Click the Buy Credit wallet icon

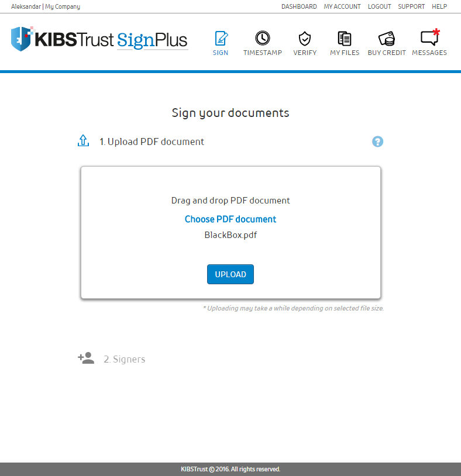tap(386, 39)
